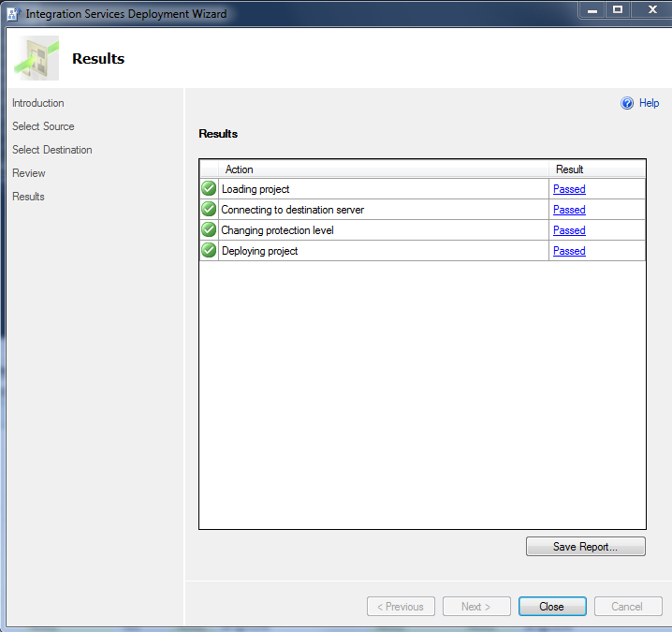Go to the Introduction step

38,103
